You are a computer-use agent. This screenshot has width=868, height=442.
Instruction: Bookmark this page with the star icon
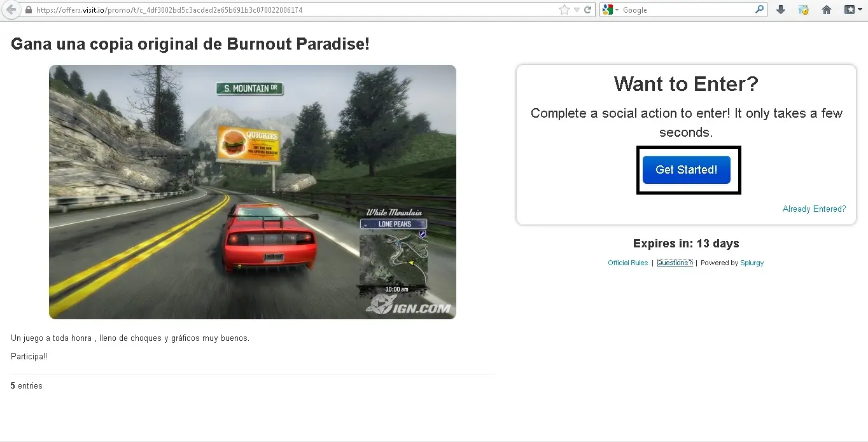pos(564,10)
